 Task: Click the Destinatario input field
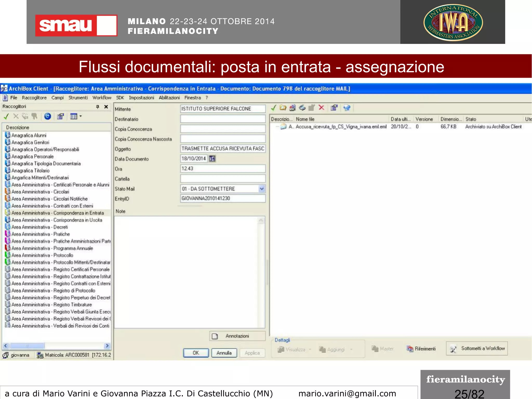(223, 119)
